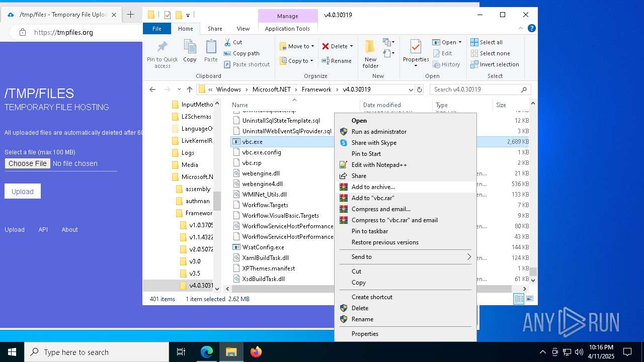The width and height of the screenshot is (644, 362).
Task: Click History in the Open group
Action: pyautogui.click(x=446, y=64)
